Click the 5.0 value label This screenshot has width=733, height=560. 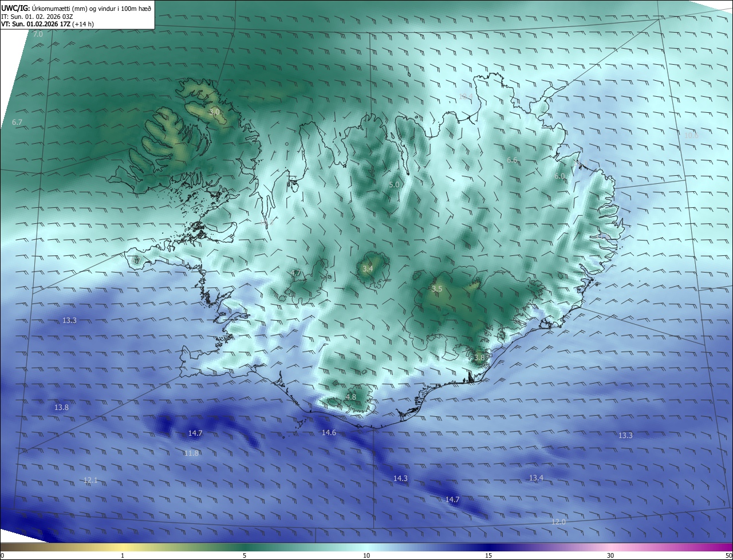click(x=394, y=185)
